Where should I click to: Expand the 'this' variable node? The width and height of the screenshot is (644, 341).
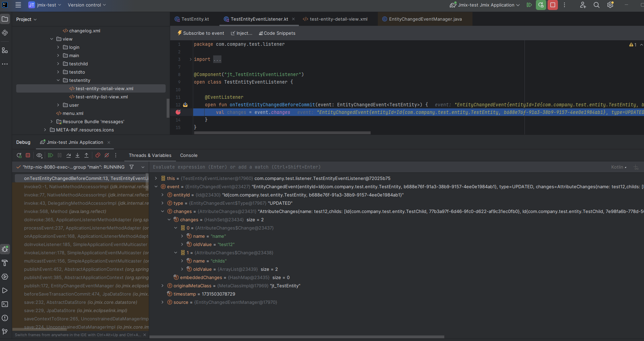coord(156,178)
